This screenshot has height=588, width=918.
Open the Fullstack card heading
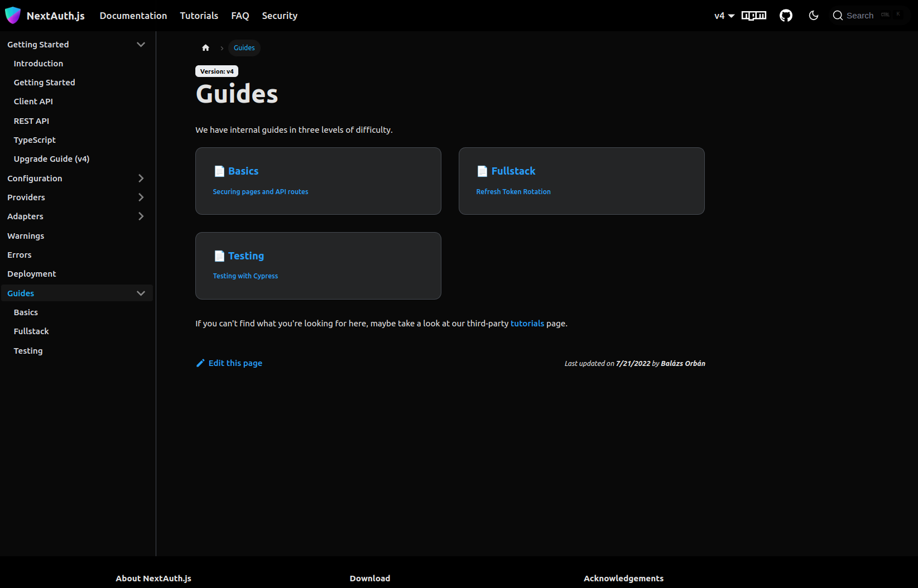[x=513, y=171]
